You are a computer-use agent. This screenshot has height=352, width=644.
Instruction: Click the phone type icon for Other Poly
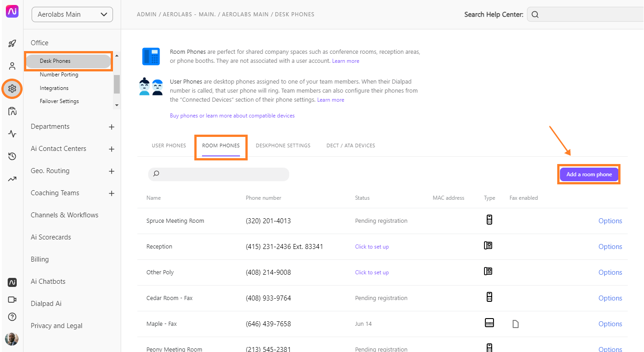click(x=488, y=271)
